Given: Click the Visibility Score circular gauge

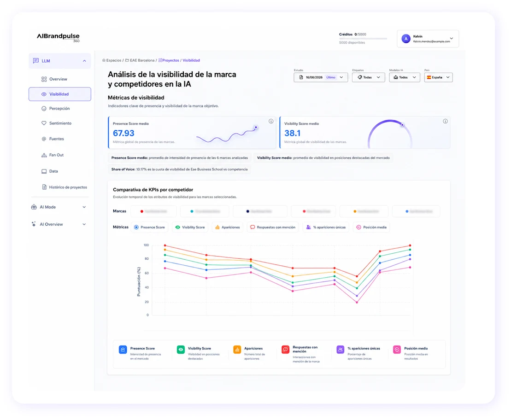Looking at the screenshot, I should pos(390,134).
